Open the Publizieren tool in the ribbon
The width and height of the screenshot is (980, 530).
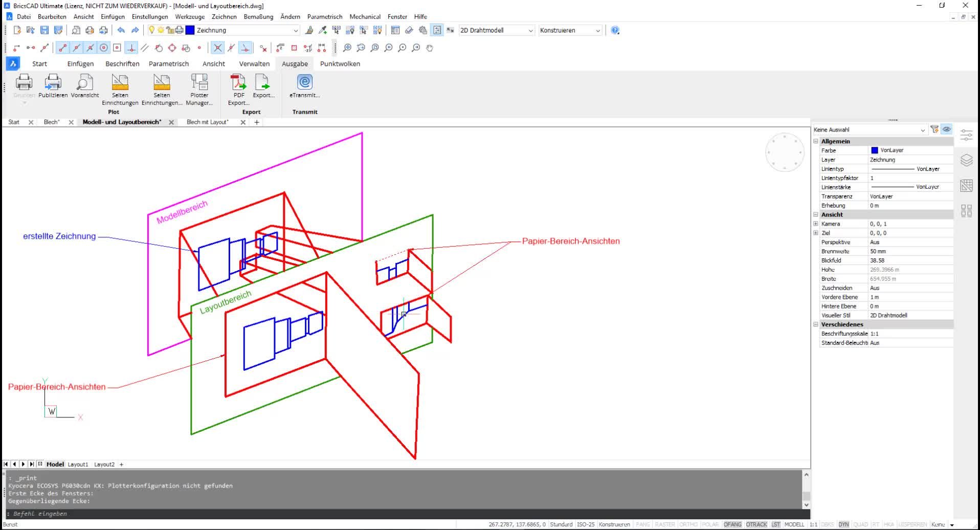click(53, 86)
